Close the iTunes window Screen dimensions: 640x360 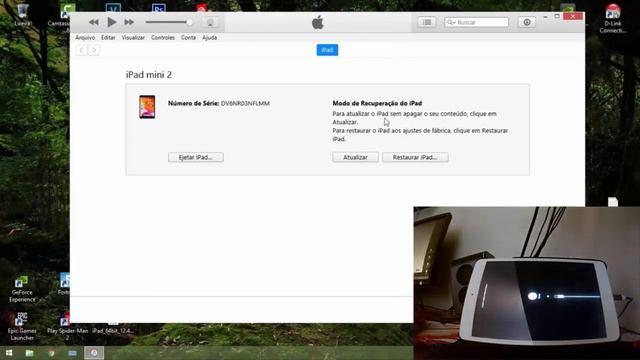pyautogui.click(x=573, y=16)
